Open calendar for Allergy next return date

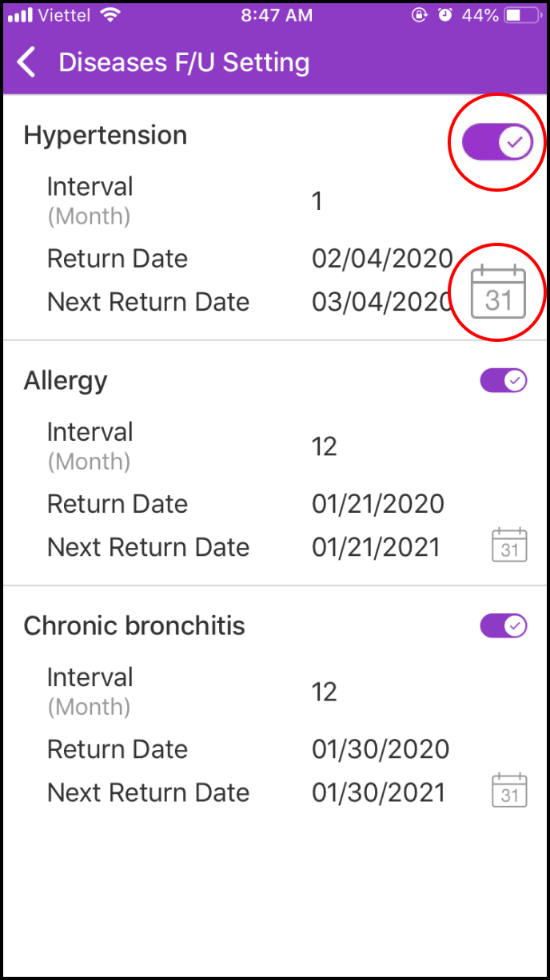509,545
